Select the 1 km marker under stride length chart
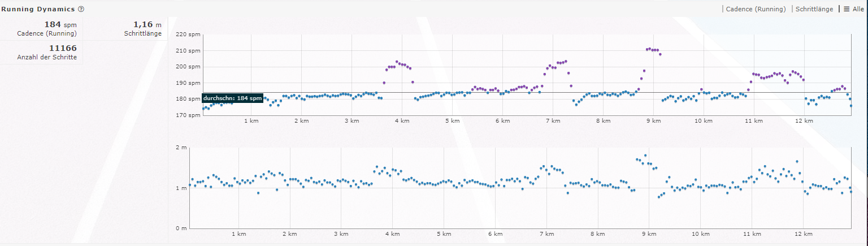This screenshot has width=868, height=246. [x=238, y=234]
